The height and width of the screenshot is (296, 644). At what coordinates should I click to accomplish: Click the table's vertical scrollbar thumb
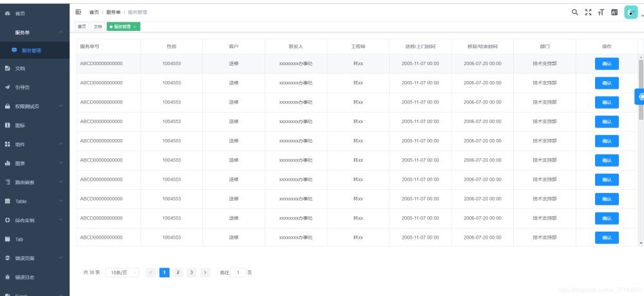click(x=640, y=90)
